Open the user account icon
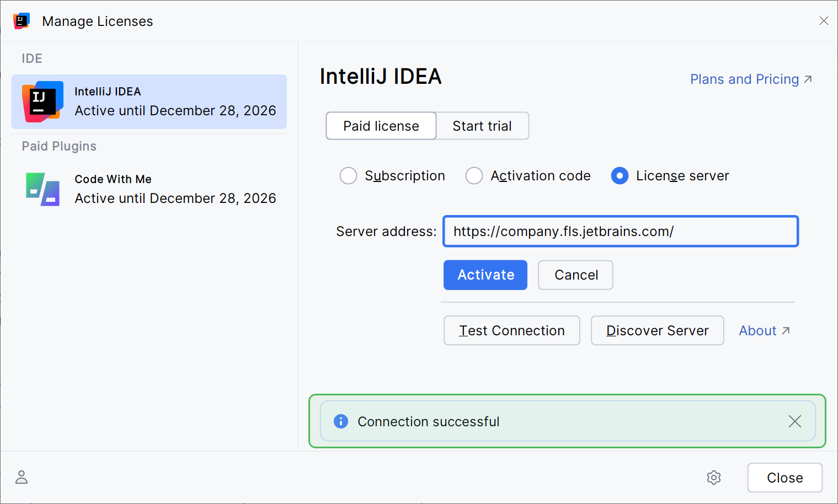The height and width of the screenshot is (504, 838). click(22, 477)
